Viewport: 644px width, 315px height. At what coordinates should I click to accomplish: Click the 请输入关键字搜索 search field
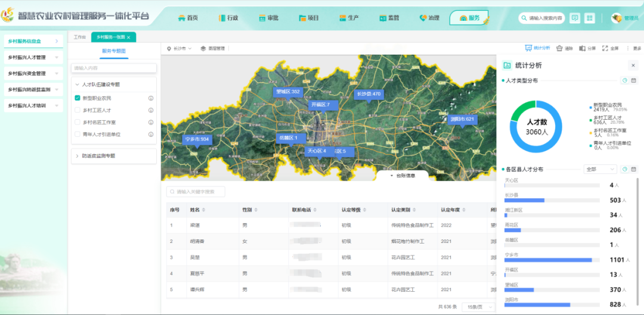tap(196, 192)
